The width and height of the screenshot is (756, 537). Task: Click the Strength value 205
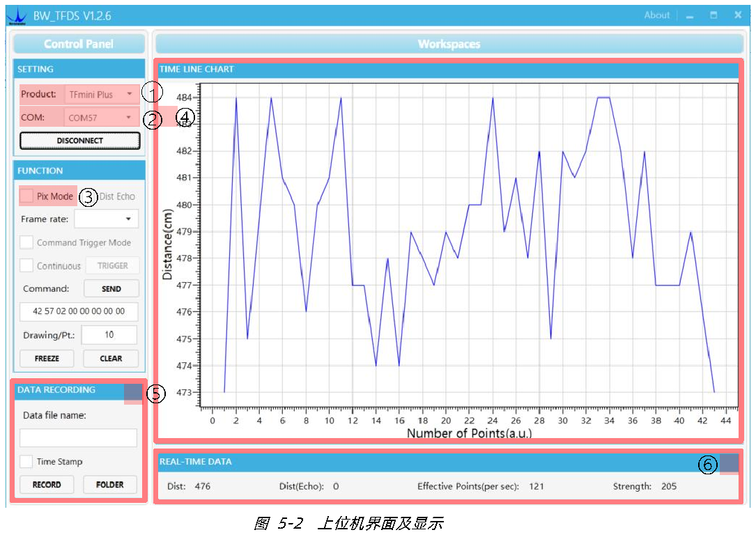(x=669, y=486)
